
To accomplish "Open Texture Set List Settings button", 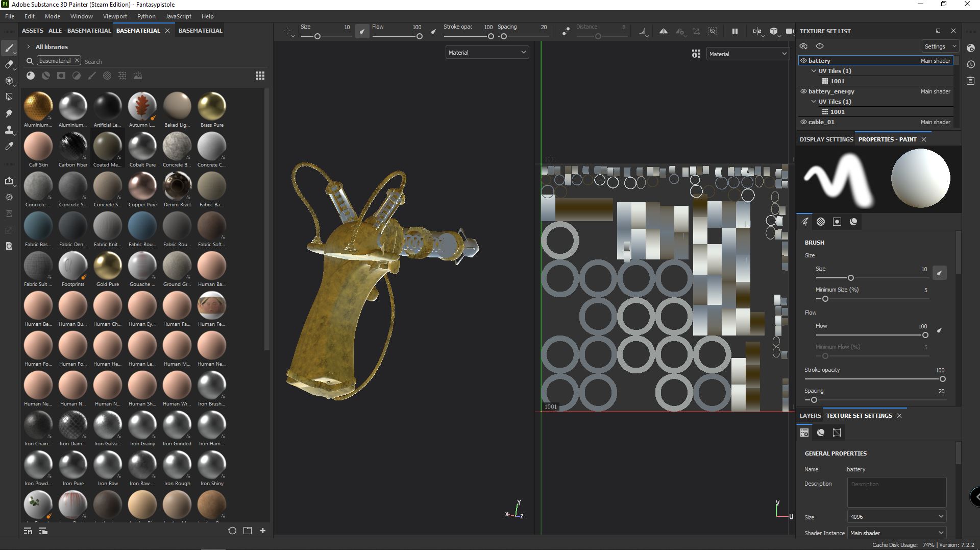I will 940,46.
